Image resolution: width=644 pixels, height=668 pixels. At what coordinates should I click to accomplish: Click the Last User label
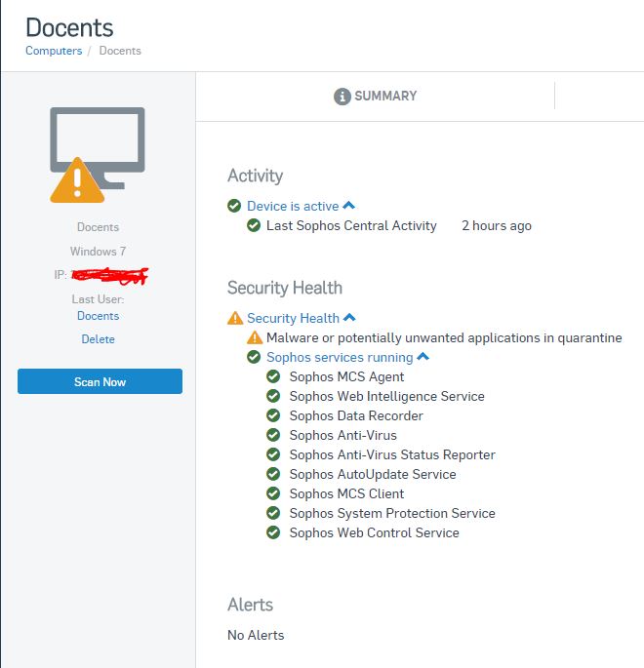click(x=98, y=299)
